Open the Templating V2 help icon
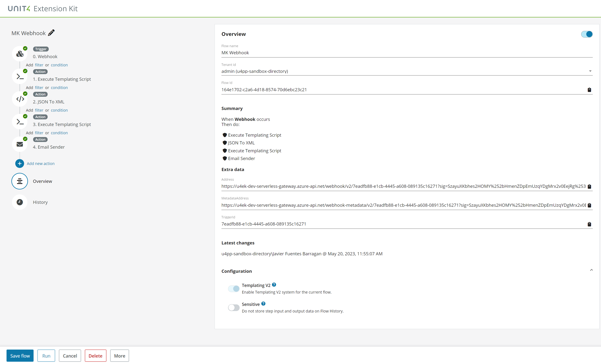Image resolution: width=601 pixels, height=364 pixels. tap(274, 285)
